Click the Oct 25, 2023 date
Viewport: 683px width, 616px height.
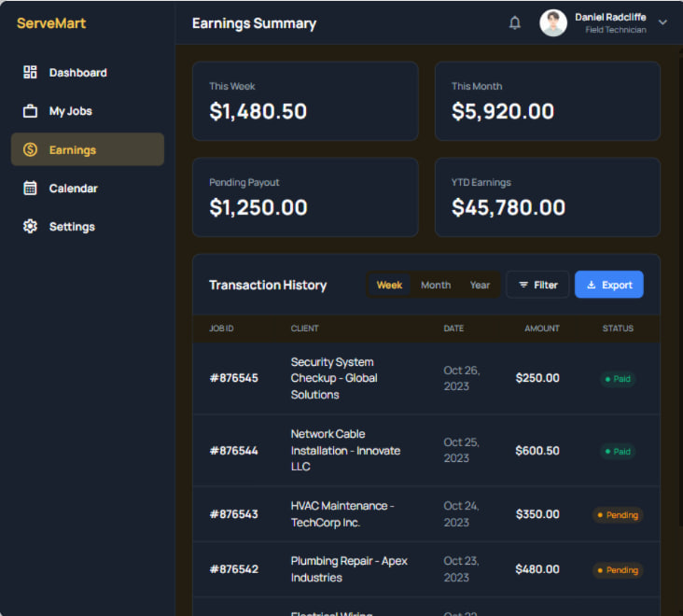pos(461,450)
